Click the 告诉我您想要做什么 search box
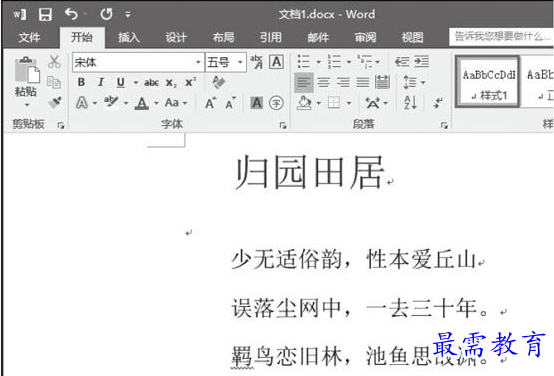Screen dimensions: 554x376 [501, 36]
